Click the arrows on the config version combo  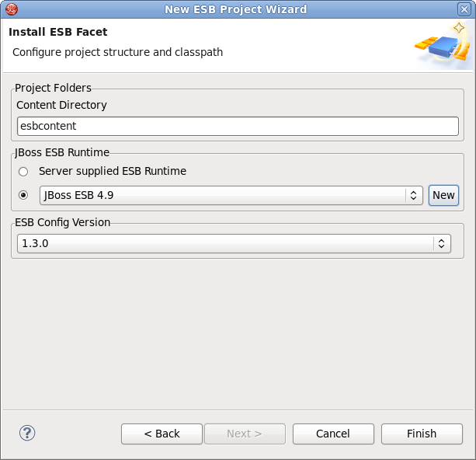coord(441,243)
